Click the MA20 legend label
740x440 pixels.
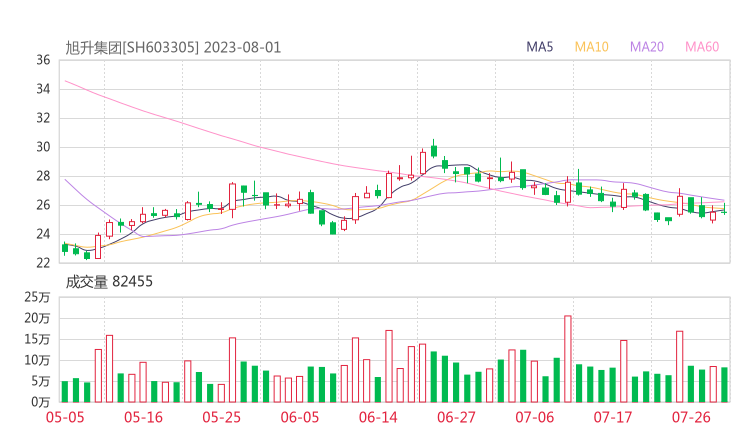[647, 47]
